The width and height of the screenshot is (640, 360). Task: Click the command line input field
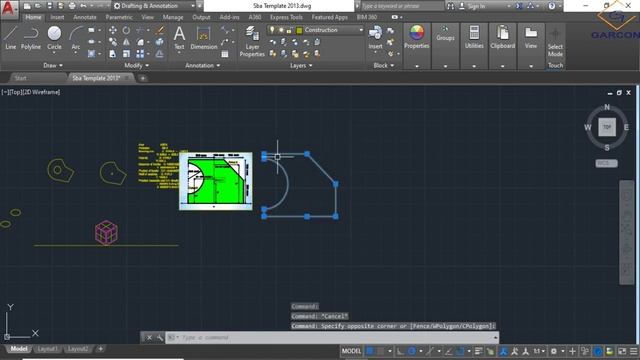tap(333, 338)
